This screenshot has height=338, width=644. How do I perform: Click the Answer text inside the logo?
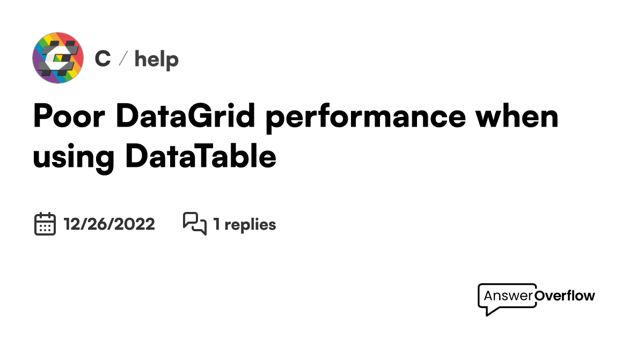point(508,296)
